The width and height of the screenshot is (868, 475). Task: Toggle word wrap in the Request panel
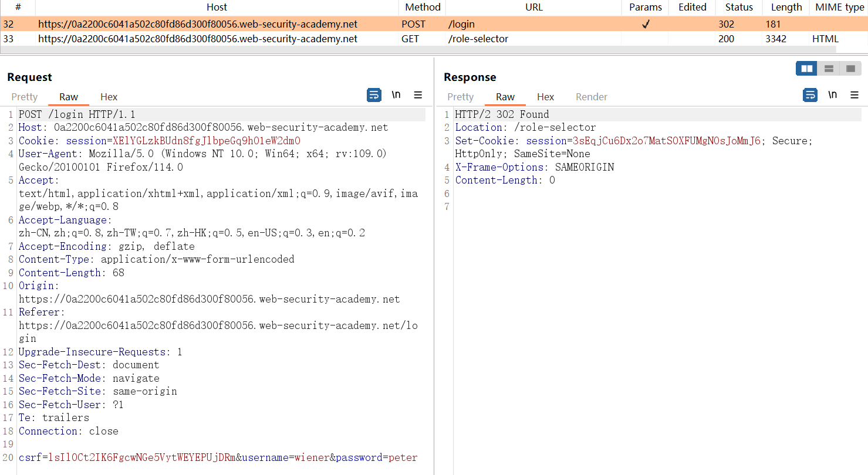(x=374, y=95)
